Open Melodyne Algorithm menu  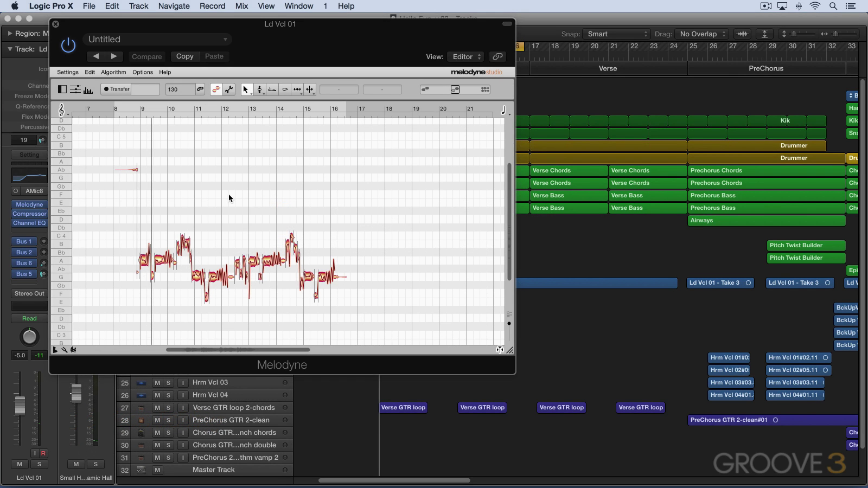[113, 72]
